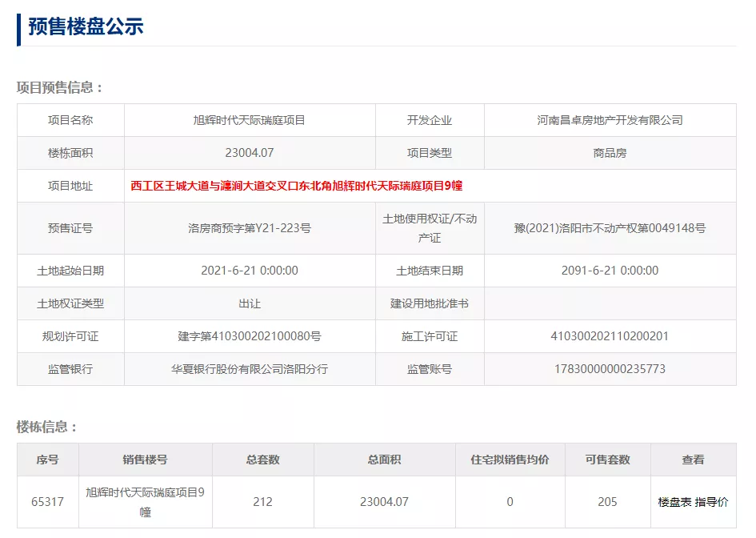This screenshot has height=538, width=756.
Task: Click the 项目地址 label cell
Action: (70, 186)
